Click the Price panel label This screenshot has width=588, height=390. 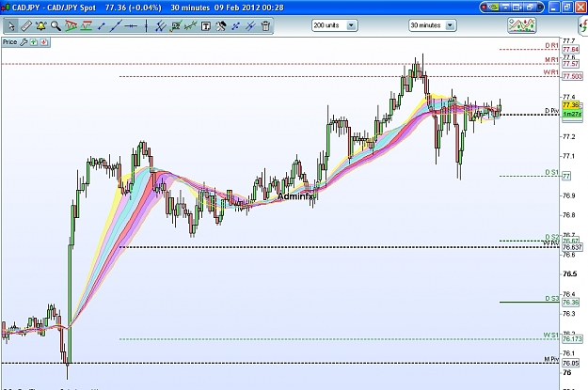click(x=9, y=42)
